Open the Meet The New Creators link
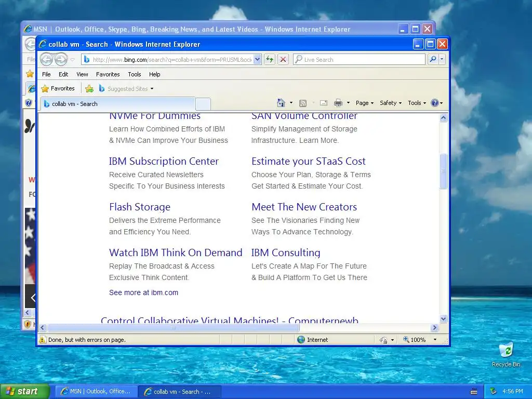This screenshot has width=532, height=399. 304,207
